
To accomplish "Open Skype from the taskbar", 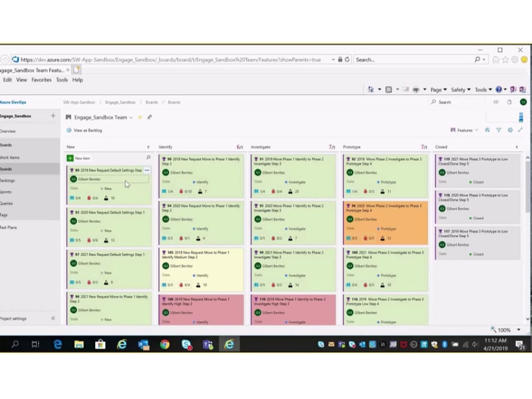I will pyautogui.click(x=186, y=344).
